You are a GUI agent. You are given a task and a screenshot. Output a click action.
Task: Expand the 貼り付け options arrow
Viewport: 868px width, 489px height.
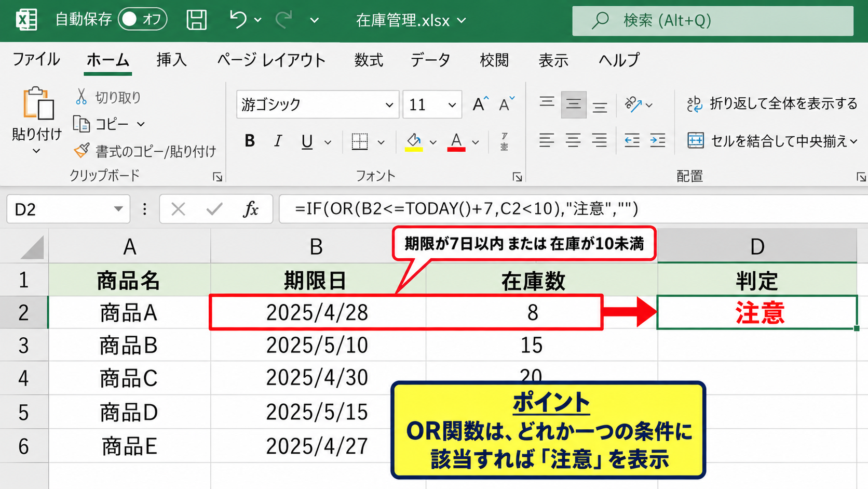(36, 151)
